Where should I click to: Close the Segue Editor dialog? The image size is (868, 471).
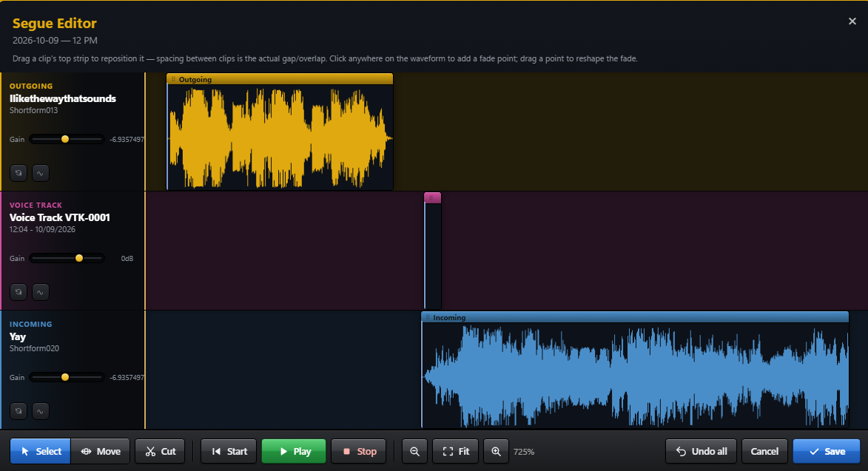(x=852, y=21)
